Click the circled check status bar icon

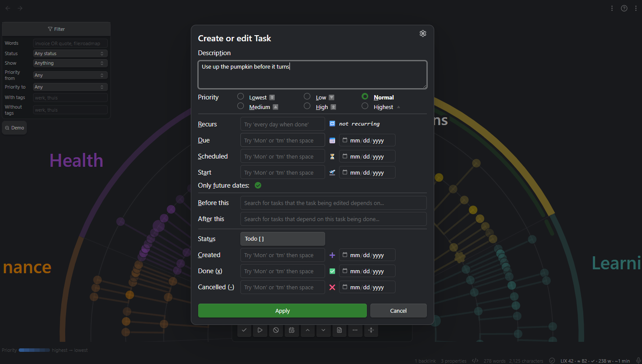pos(552,361)
